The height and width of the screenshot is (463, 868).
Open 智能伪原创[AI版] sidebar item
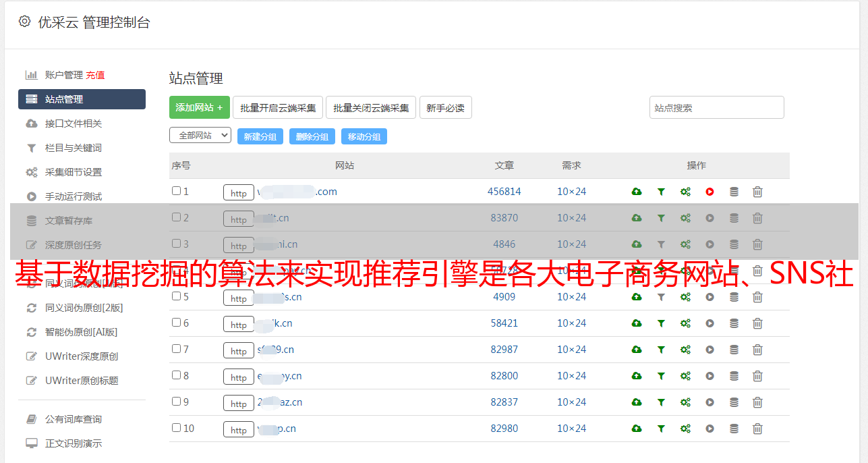[82, 332]
